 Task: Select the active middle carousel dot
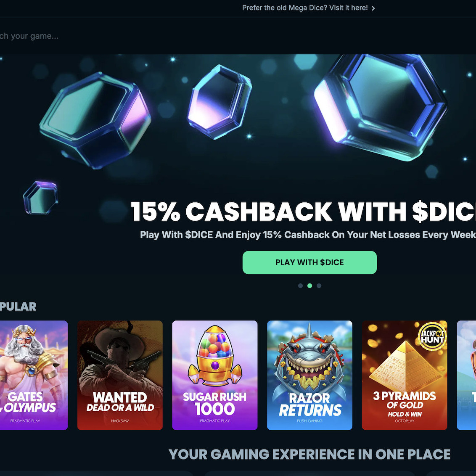(309, 286)
